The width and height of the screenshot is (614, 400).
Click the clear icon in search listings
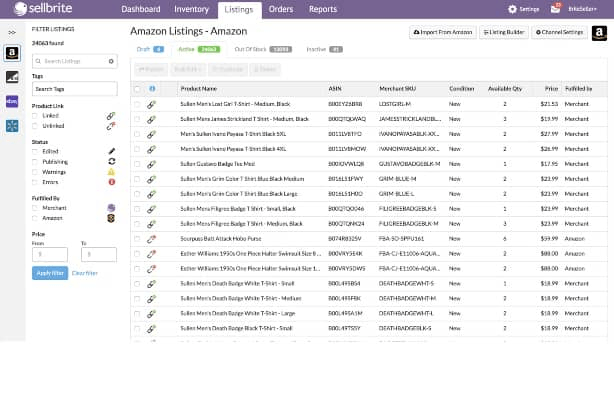[111, 61]
